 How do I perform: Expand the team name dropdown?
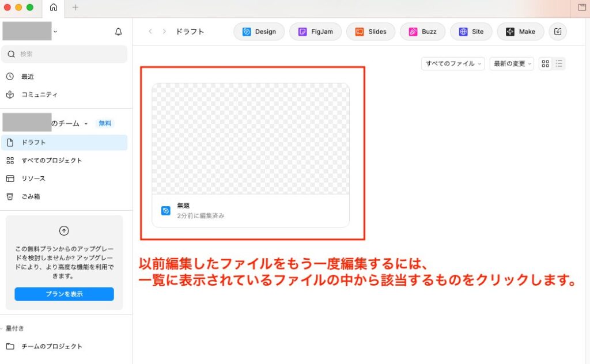pos(86,123)
